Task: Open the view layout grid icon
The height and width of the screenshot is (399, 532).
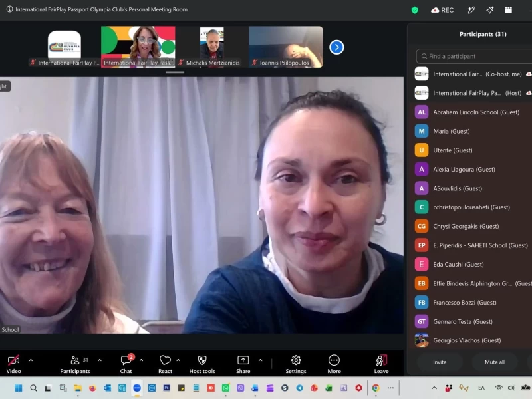Action: [x=508, y=10]
